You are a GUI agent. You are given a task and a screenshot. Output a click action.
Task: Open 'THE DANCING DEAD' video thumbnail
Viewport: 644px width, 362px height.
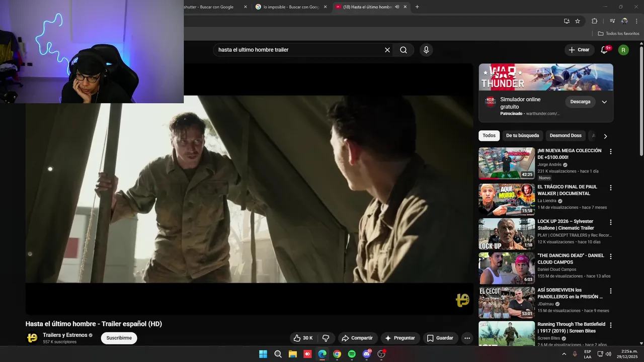click(507, 268)
